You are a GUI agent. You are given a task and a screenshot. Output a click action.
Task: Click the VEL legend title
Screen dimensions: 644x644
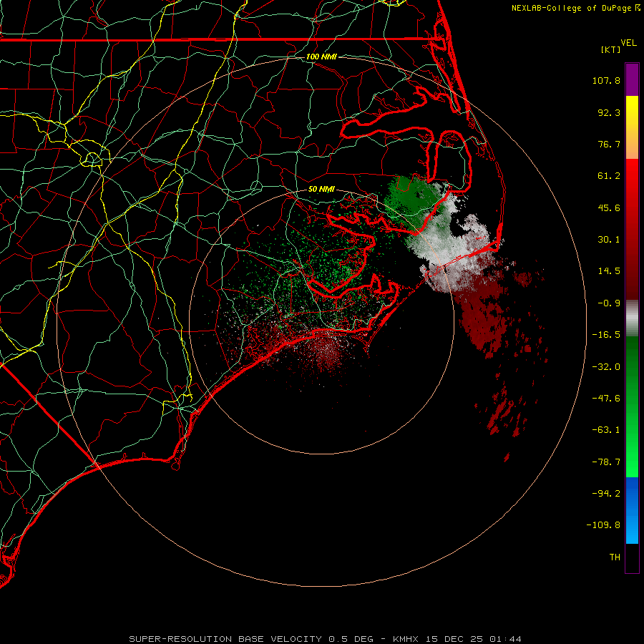click(628, 43)
